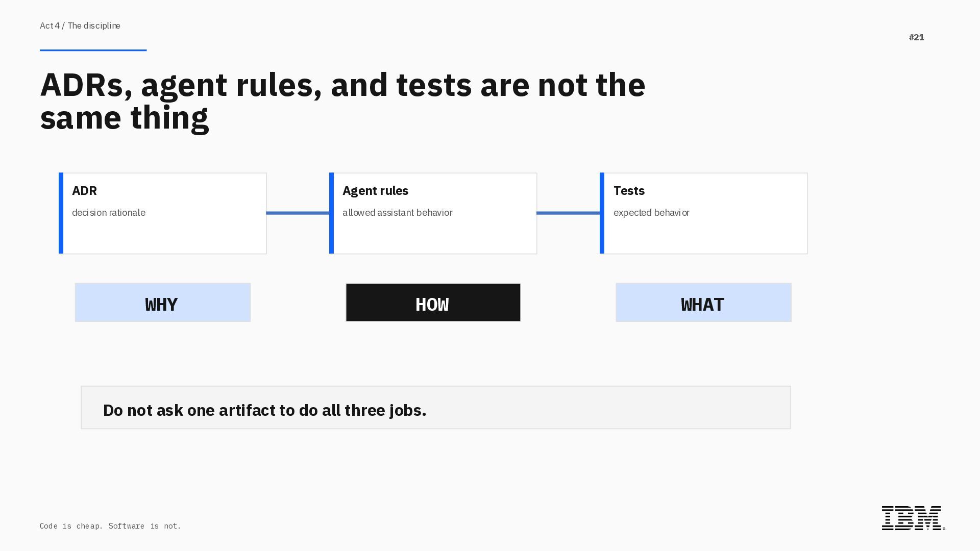Image resolution: width=980 pixels, height=551 pixels.
Task: Click the slide number #21
Action: point(916,37)
